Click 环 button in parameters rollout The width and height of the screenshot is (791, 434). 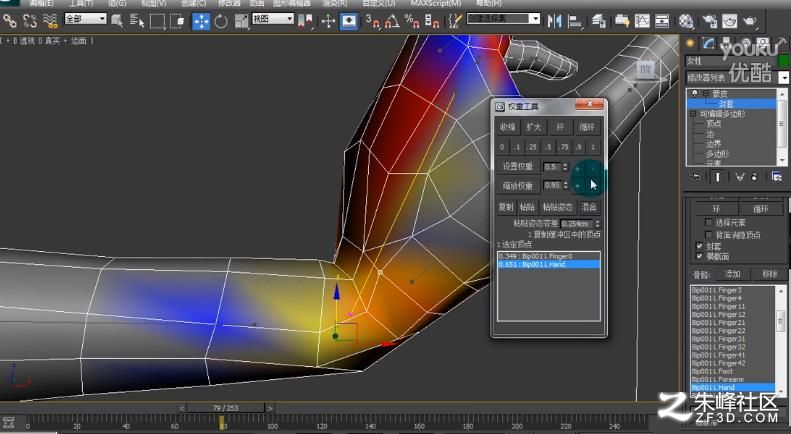(x=716, y=208)
